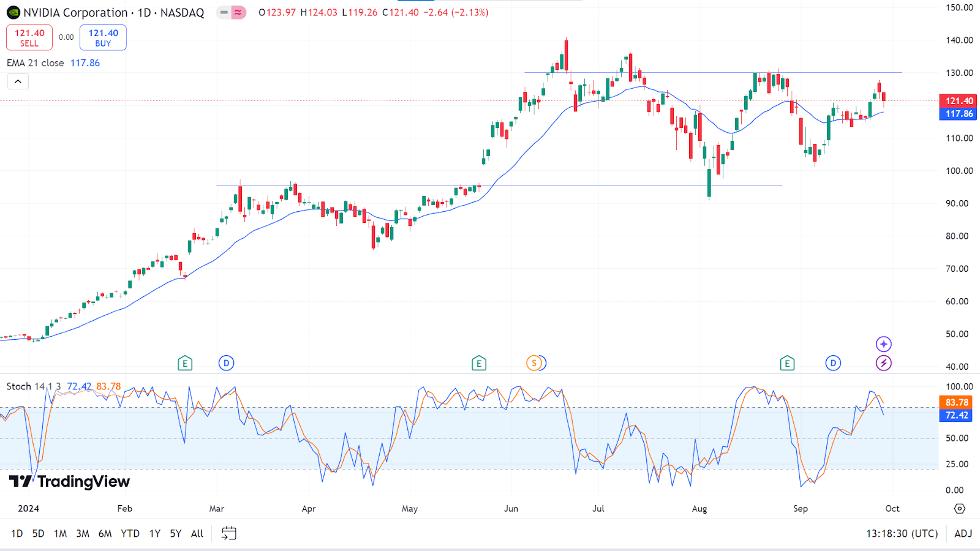This screenshot has height=551, width=980.
Task: Click the change value −2.64 (−2.13%)
Action: tap(456, 12)
